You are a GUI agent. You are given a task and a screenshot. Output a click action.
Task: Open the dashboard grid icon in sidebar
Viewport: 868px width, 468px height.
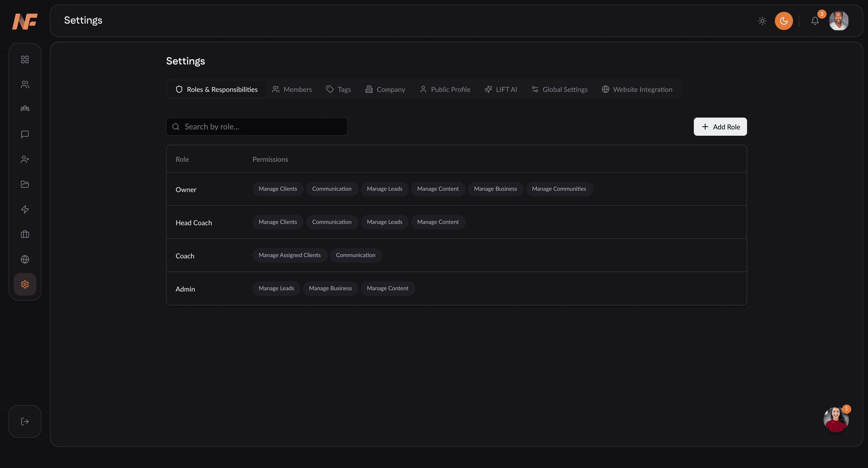[25, 59]
